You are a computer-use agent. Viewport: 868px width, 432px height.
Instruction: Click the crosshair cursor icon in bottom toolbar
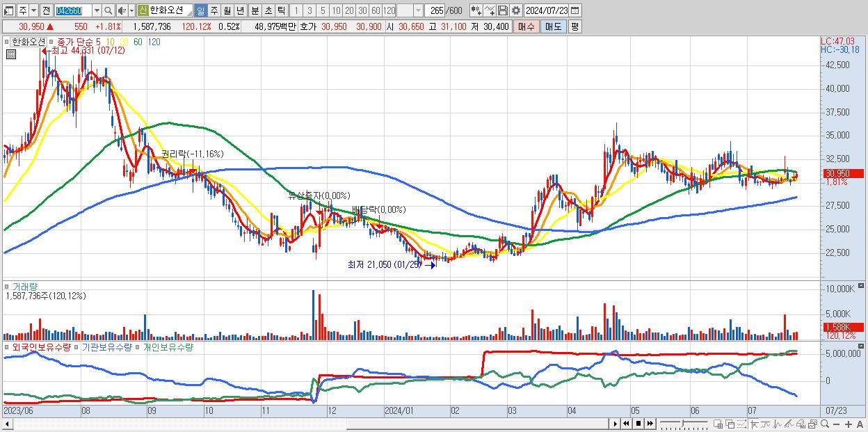pos(754,424)
